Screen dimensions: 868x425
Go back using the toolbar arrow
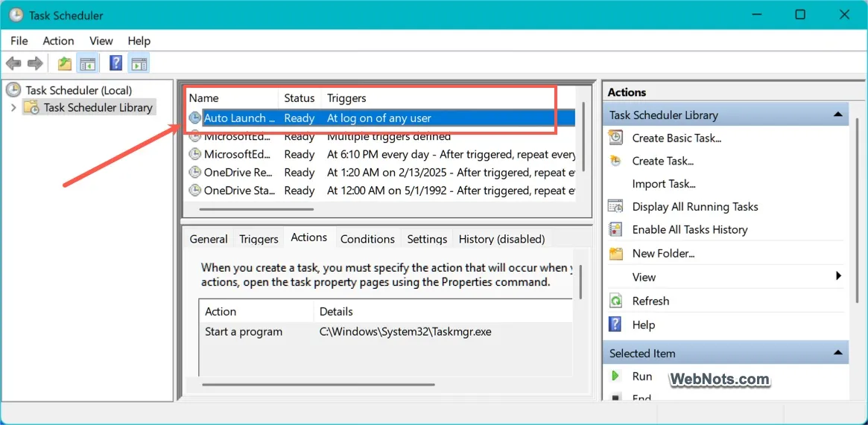tap(14, 63)
